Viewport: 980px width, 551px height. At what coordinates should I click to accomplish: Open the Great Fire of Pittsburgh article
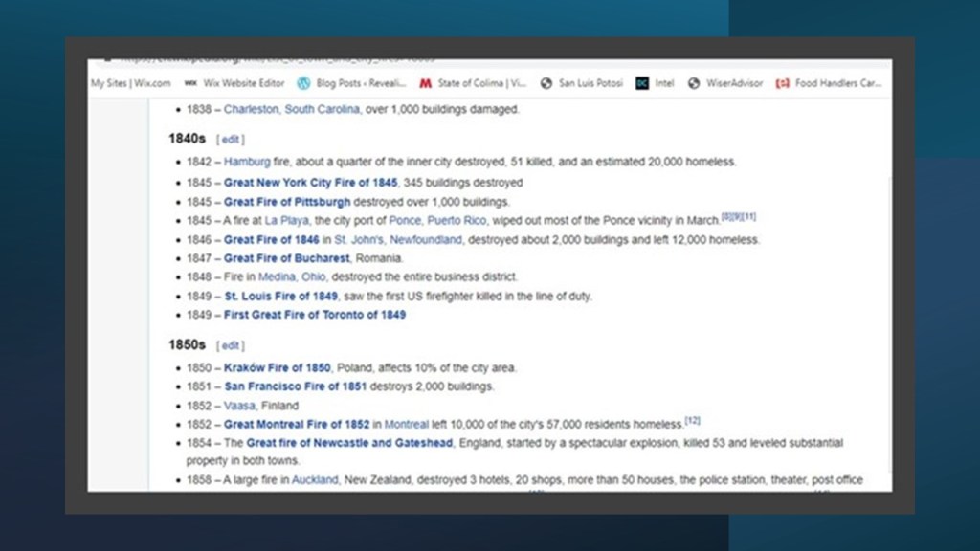point(287,202)
